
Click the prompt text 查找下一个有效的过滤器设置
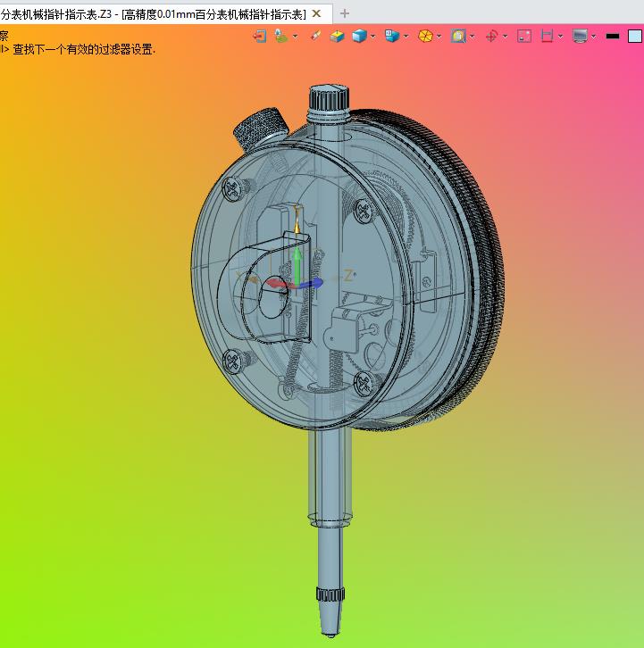(x=84, y=50)
